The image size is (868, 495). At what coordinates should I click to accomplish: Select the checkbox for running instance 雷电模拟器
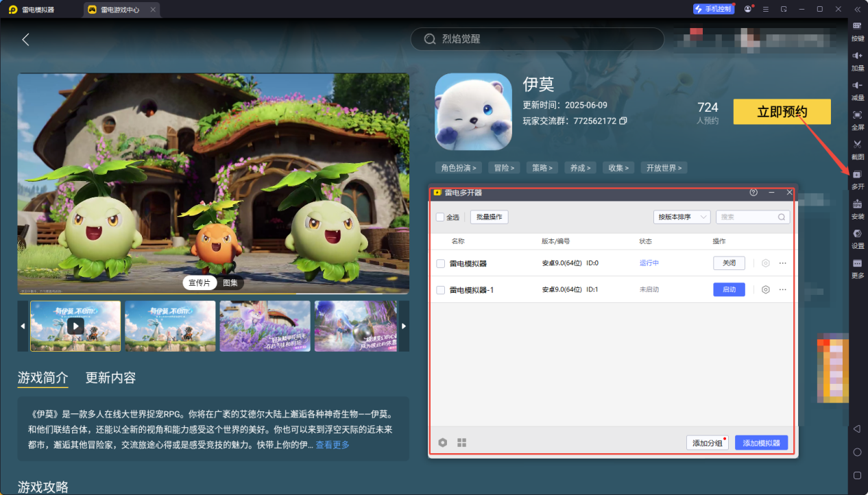pyautogui.click(x=440, y=263)
